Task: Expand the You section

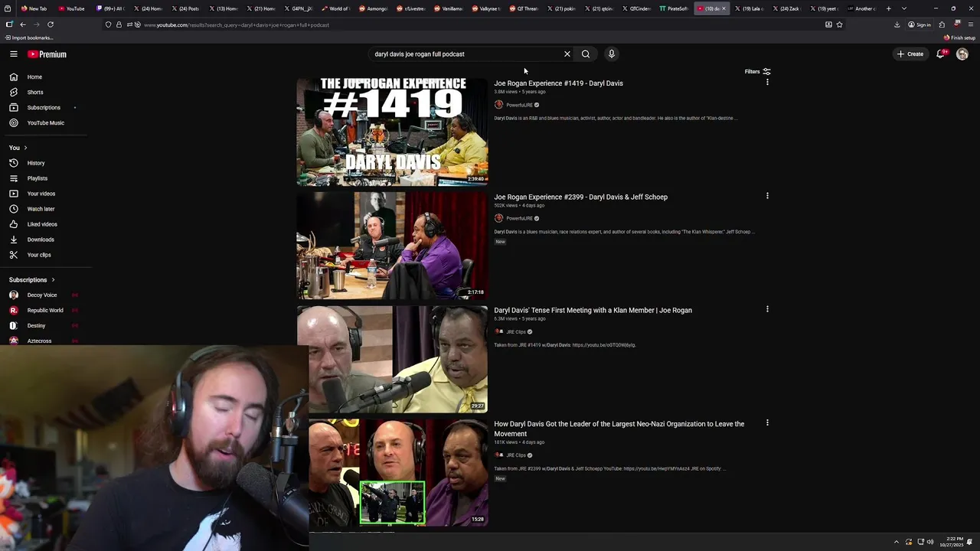Action: coord(18,148)
